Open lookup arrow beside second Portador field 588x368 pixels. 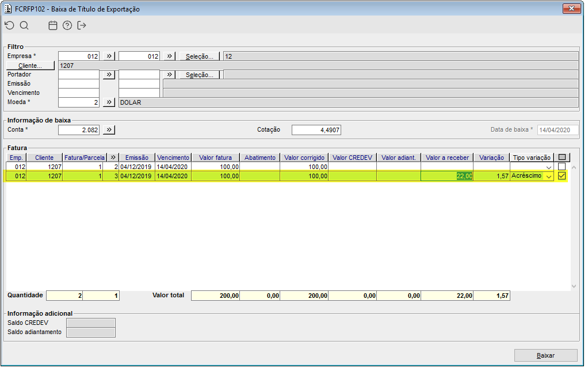pyautogui.click(x=170, y=75)
